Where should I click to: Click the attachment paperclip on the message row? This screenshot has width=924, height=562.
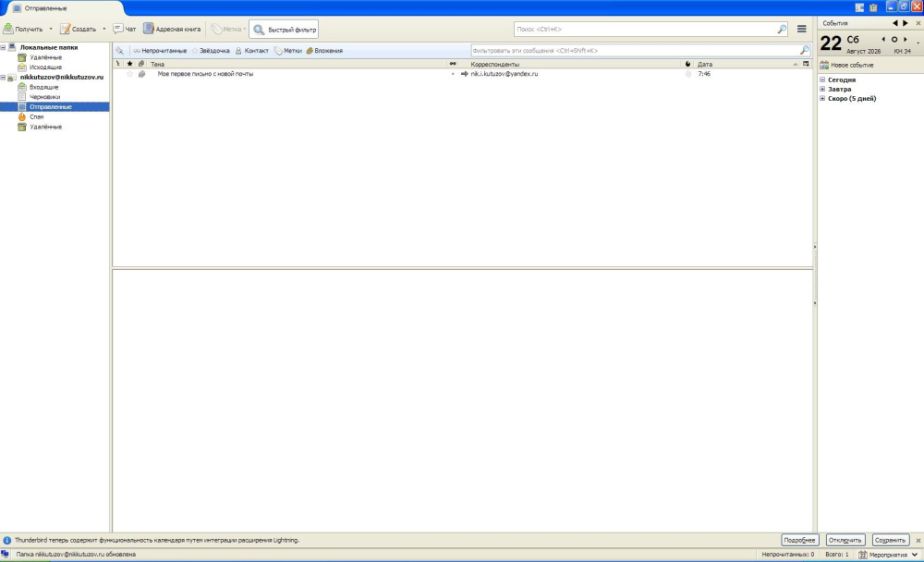[x=141, y=74]
